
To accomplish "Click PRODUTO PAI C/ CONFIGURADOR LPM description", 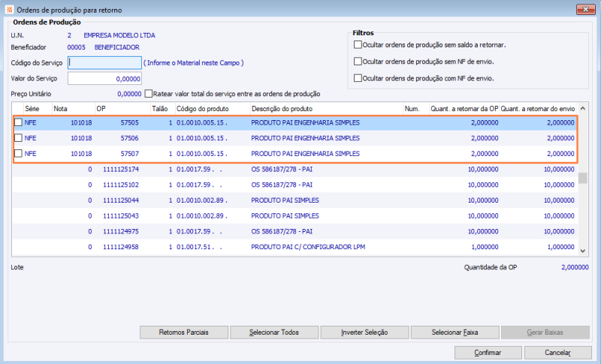I will click(x=308, y=247).
